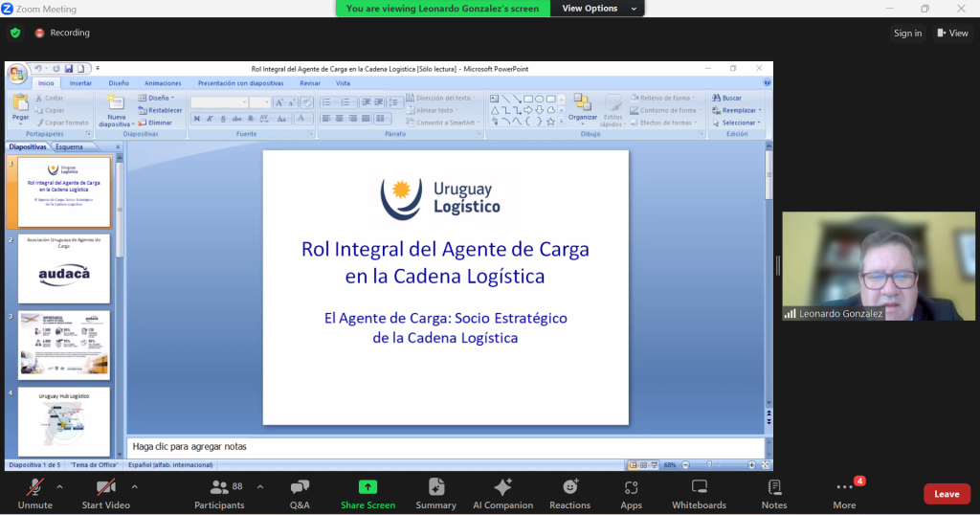Open Zoom Apps
The height and width of the screenshot is (515, 980).
[631, 493]
